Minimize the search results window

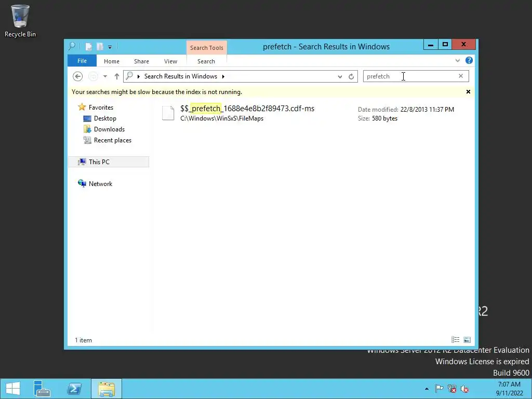pyautogui.click(x=431, y=45)
